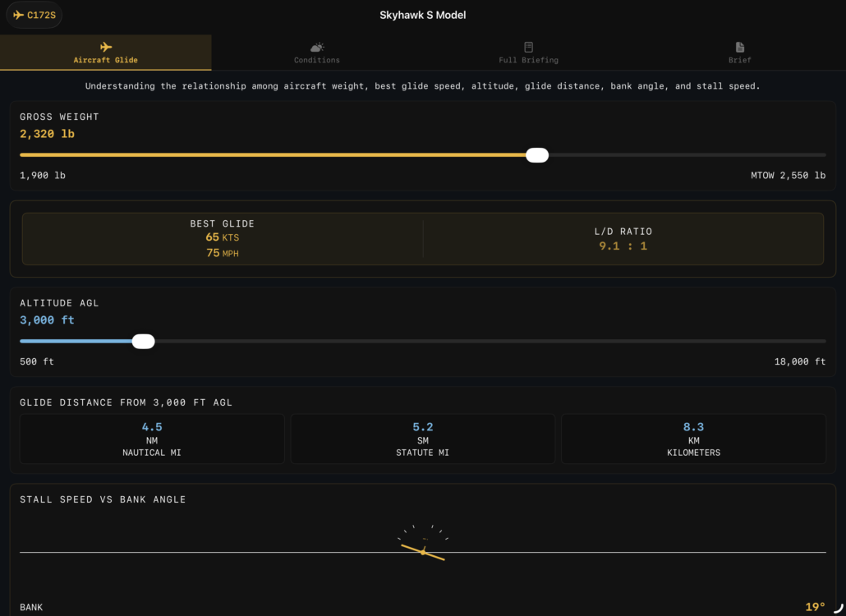Click the 1,900 lb minimum label
This screenshot has height=616, width=846.
tap(43, 175)
